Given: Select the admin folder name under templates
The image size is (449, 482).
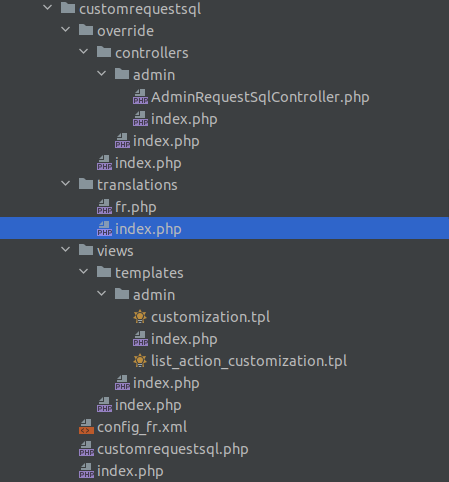Looking at the screenshot, I should 154,295.
